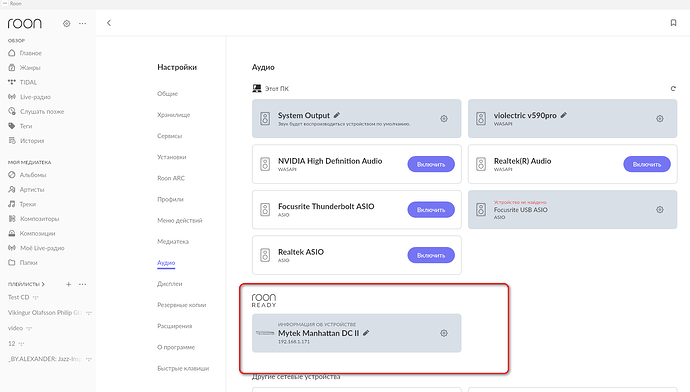The image size is (690, 392).
Task: Refresh audio devices list icon
Action: coord(673,88)
